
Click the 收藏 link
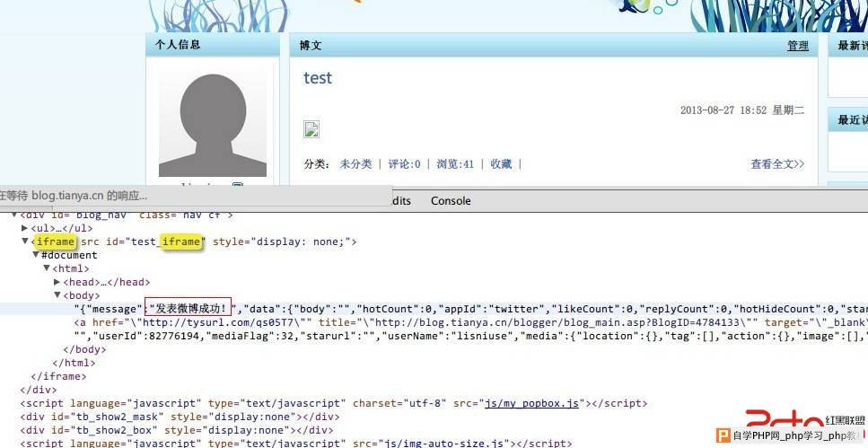501,164
